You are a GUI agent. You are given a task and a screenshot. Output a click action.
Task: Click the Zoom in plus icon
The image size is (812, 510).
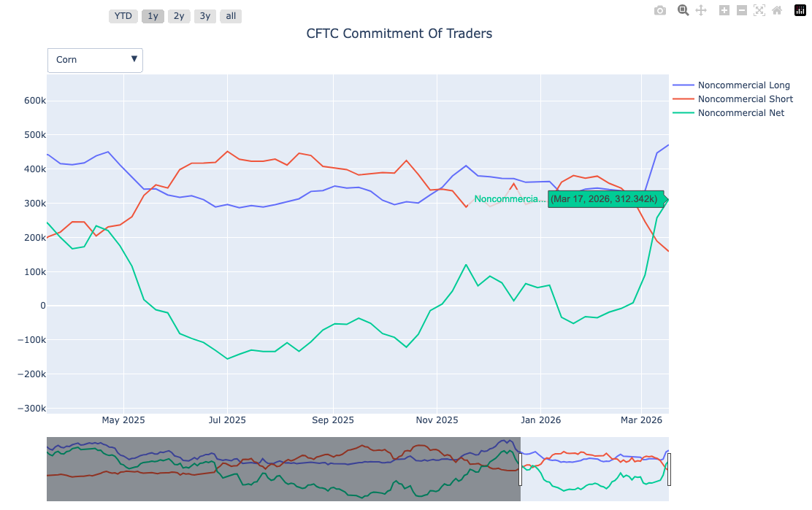point(724,10)
